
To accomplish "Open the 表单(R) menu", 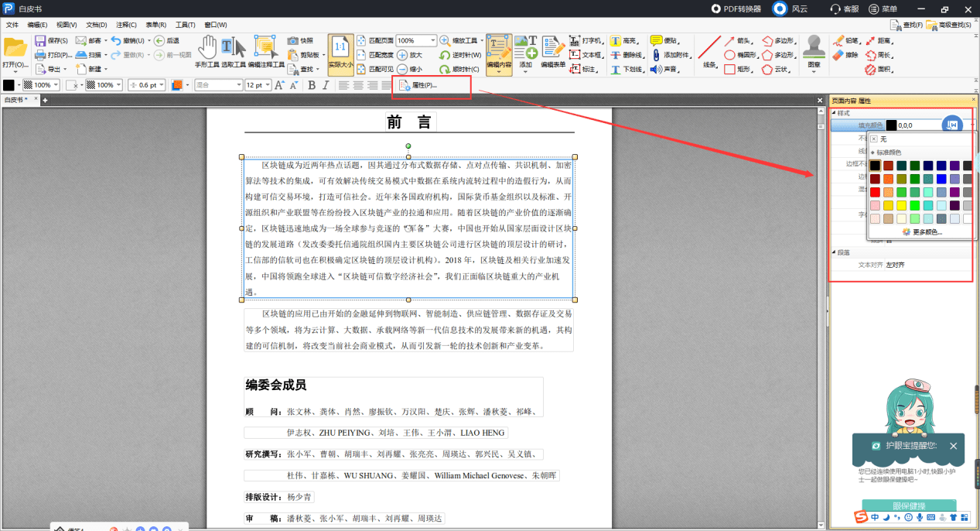I will click(x=156, y=25).
